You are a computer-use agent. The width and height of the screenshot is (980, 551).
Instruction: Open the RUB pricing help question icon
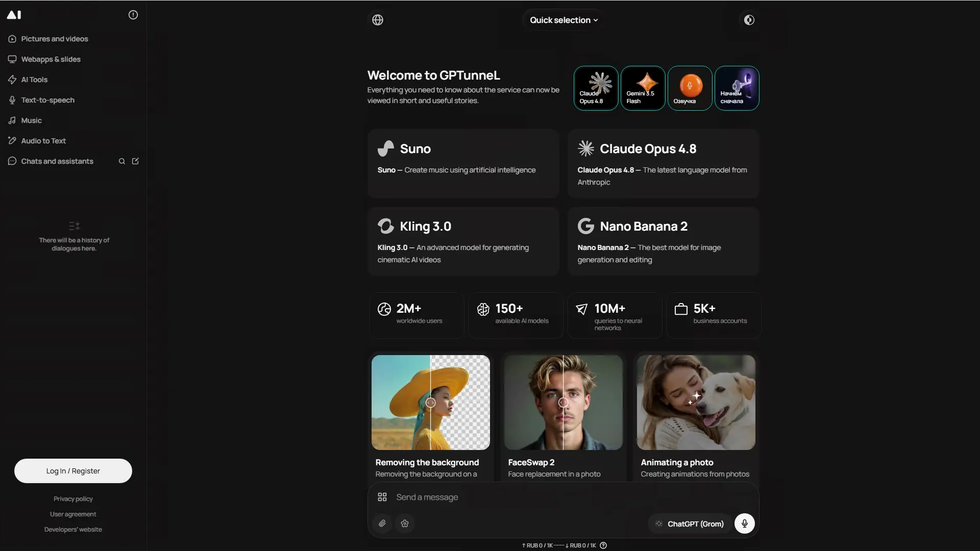(603, 545)
